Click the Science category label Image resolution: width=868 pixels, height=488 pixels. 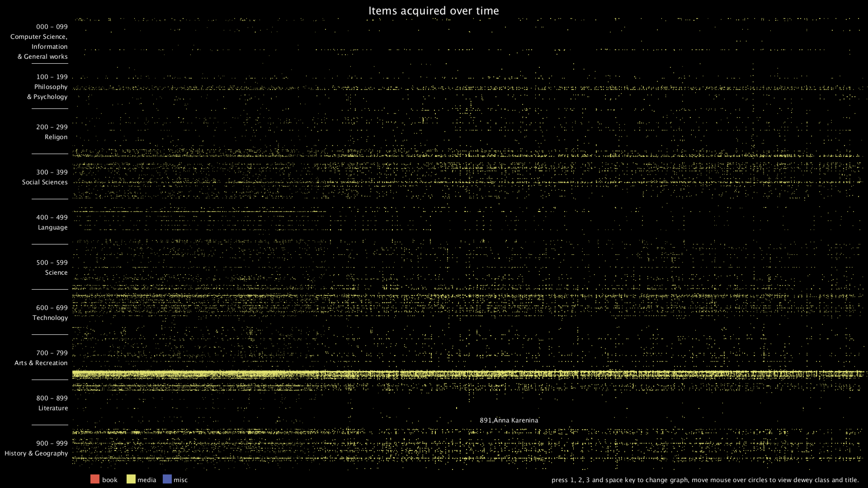tap(56, 272)
